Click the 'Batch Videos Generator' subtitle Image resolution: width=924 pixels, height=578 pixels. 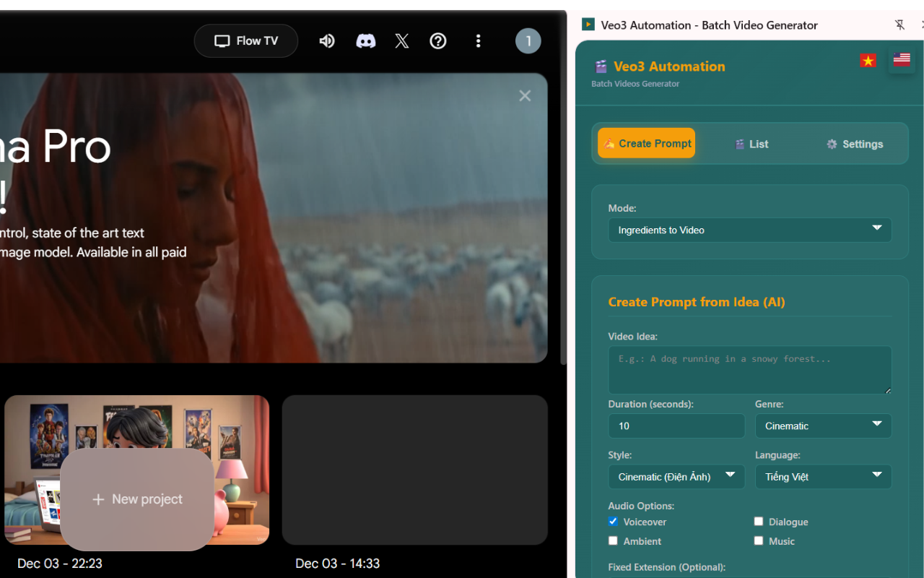(635, 84)
